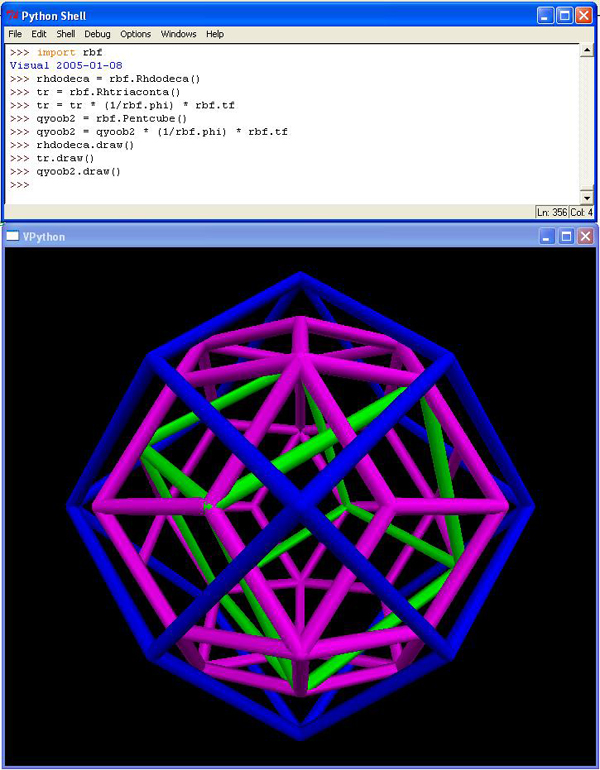Click the VPython window title bar icon

pos(13,236)
